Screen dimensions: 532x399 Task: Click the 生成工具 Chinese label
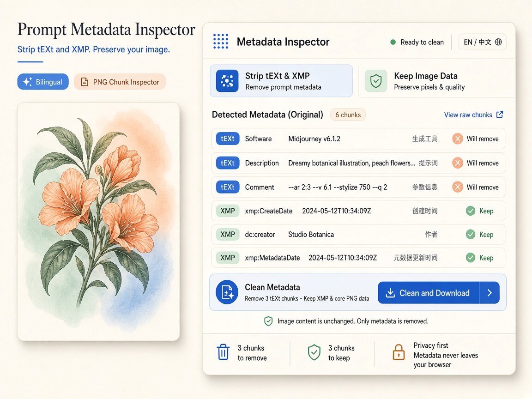pos(425,139)
